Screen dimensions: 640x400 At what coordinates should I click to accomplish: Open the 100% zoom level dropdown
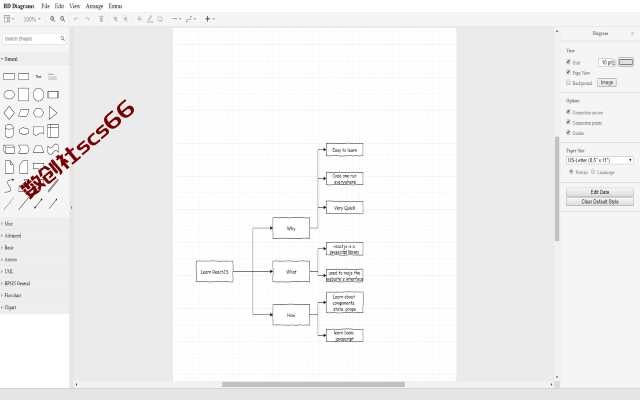pos(32,19)
